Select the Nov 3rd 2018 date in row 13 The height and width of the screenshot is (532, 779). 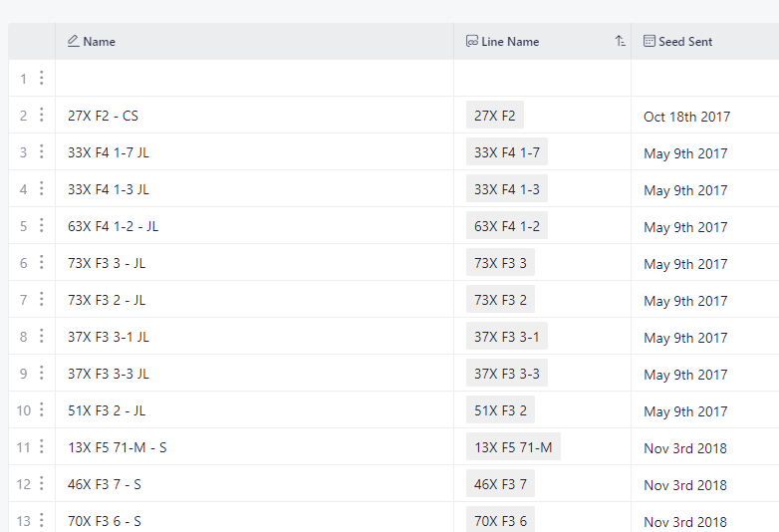point(685,522)
